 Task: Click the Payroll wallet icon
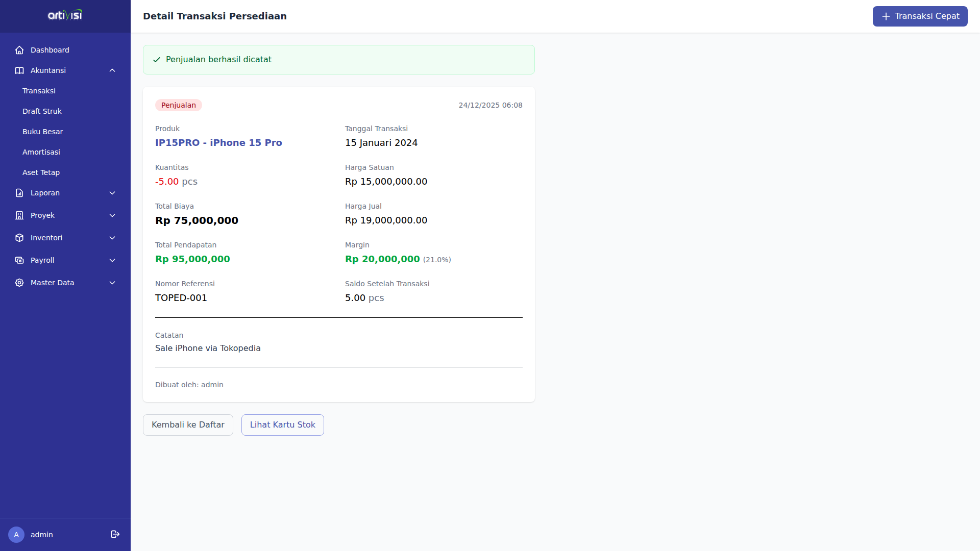pyautogui.click(x=19, y=260)
